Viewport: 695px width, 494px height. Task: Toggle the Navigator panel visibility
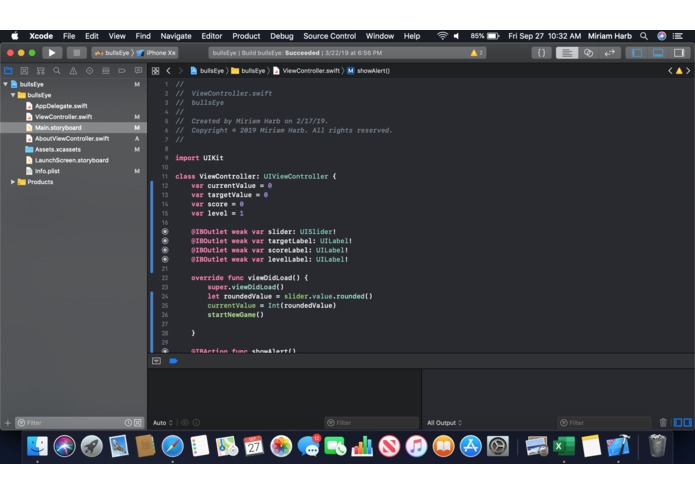[637, 53]
